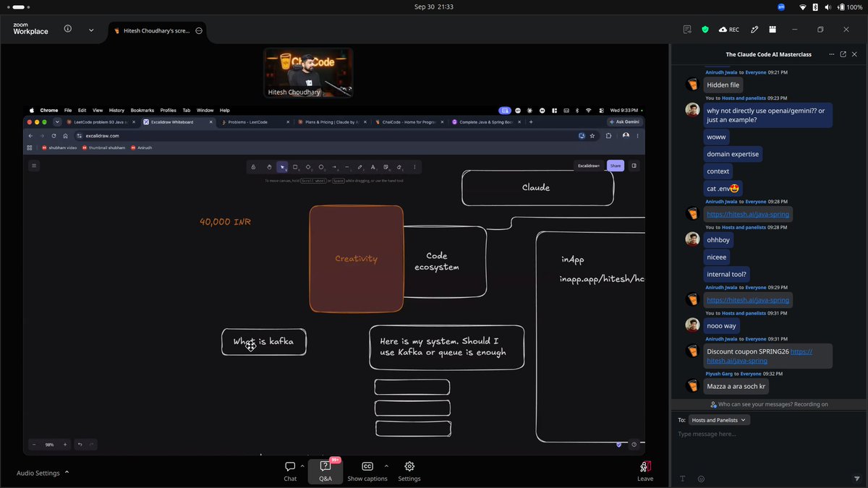Expand the chevron next to Show captions
The image size is (868, 488).
tap(386, 466)
